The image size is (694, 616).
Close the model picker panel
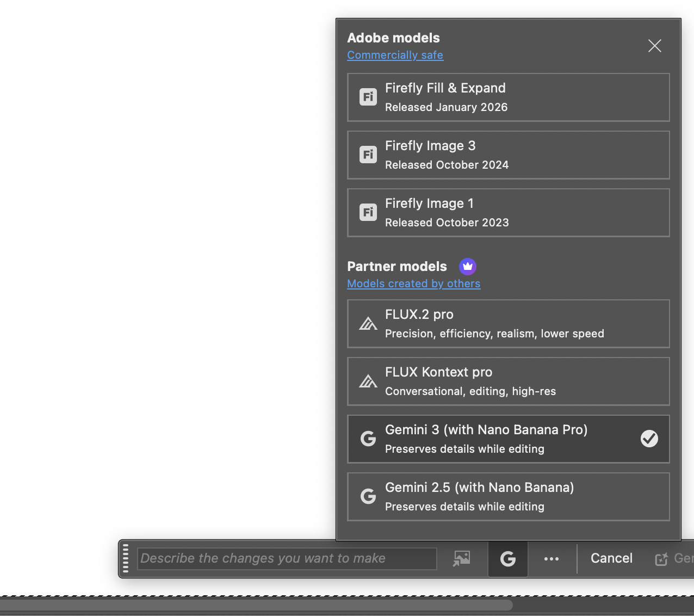click(x=655, y=46)
